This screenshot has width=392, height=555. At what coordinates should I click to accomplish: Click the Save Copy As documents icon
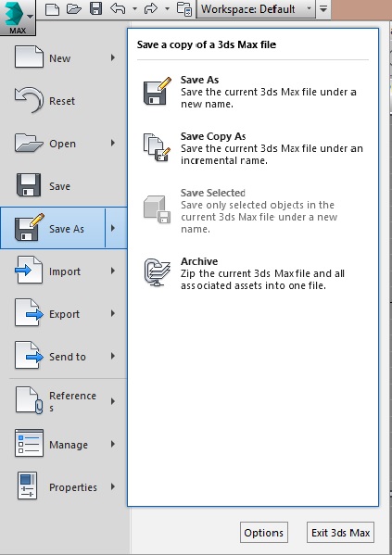(157, 147)
